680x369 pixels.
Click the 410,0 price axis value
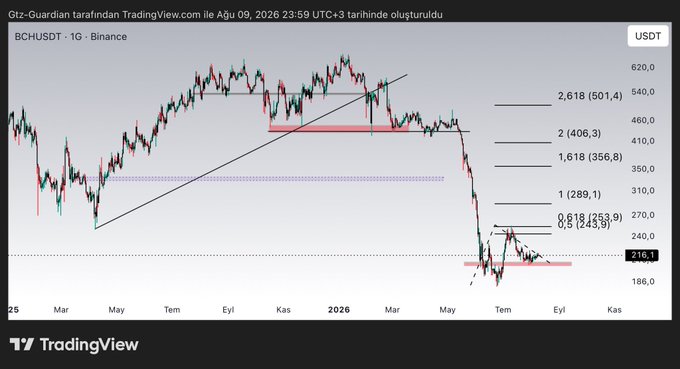643,141
